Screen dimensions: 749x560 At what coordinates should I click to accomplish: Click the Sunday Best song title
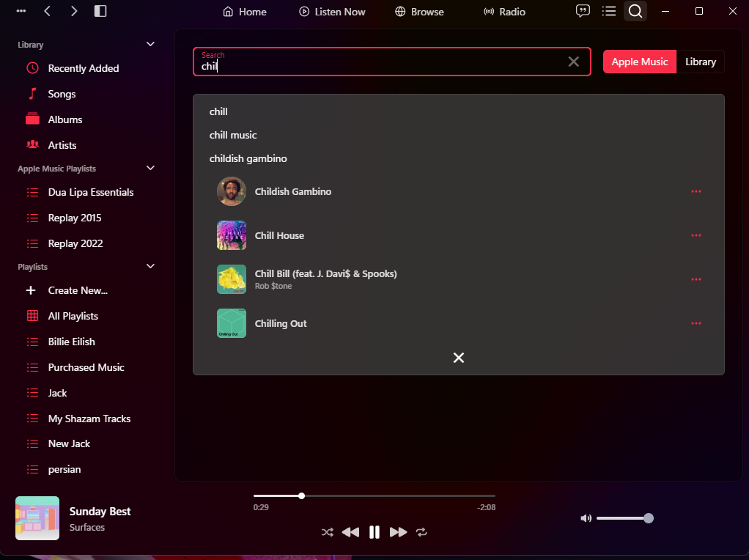(100, 512)
